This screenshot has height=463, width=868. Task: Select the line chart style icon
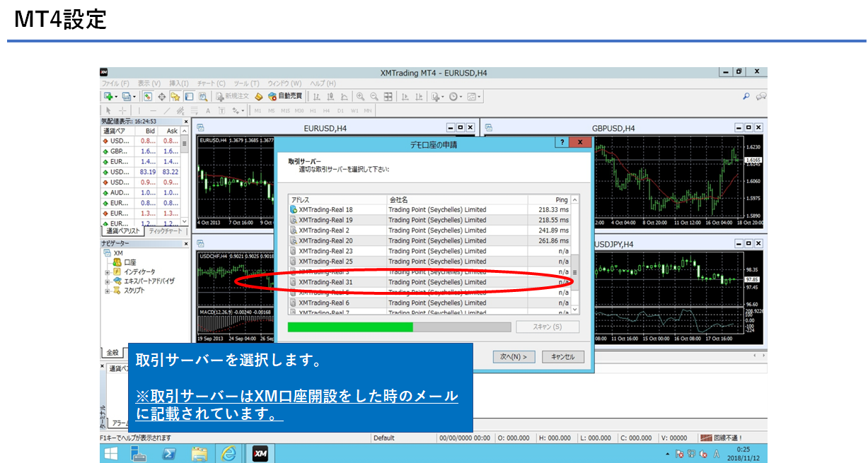pos(345,96)
